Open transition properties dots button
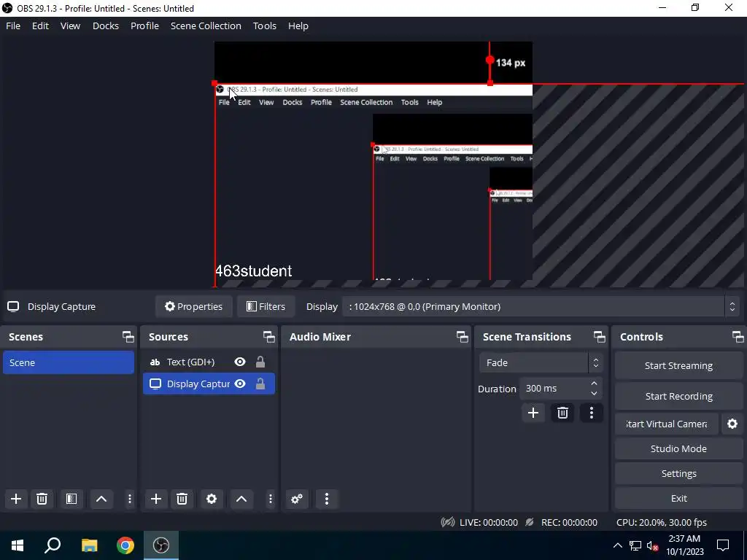This screenshot has width=747, height=560. point(591,413)
